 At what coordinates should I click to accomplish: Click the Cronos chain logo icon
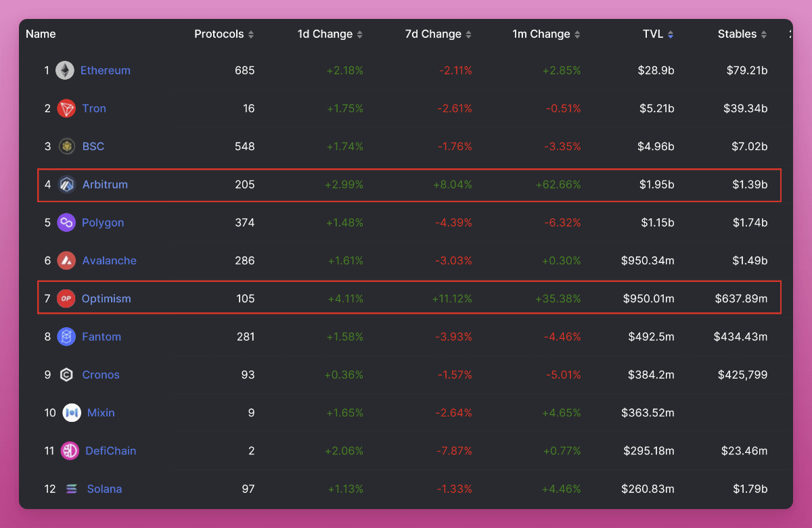tap(66, 375)
